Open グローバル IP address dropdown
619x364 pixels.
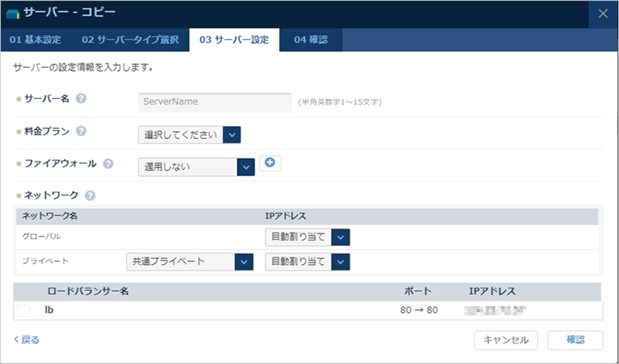click(x=307, y=237)
